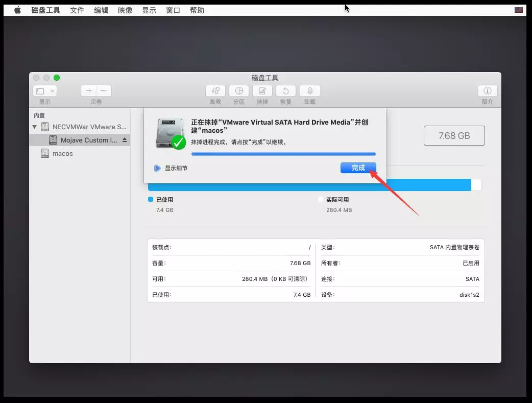Click the 装载点 row
The height and width of the screenshot is (403, 532).
pyautogui.click(x=231, y=247)
